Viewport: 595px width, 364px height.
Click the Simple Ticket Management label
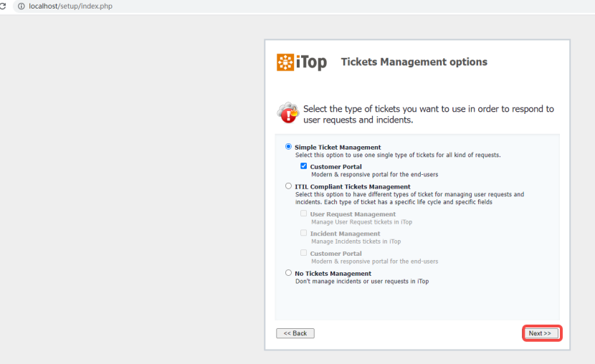point(338,147)
